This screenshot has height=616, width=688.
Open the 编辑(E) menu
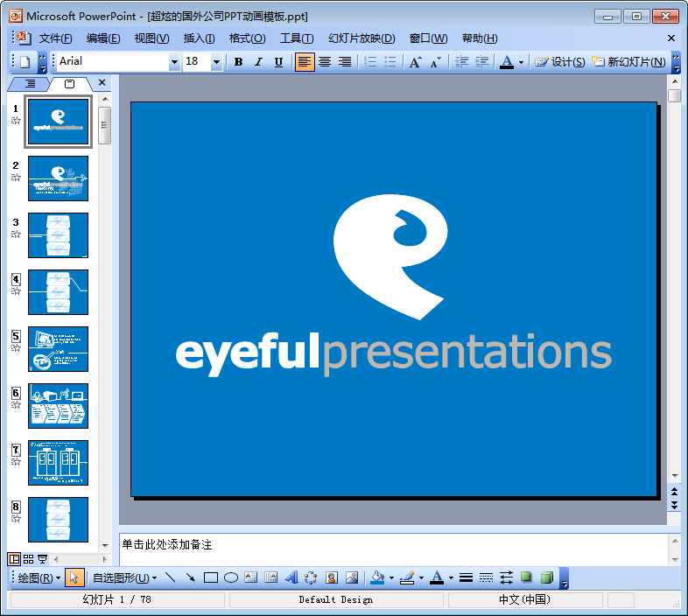pos(103,38)
